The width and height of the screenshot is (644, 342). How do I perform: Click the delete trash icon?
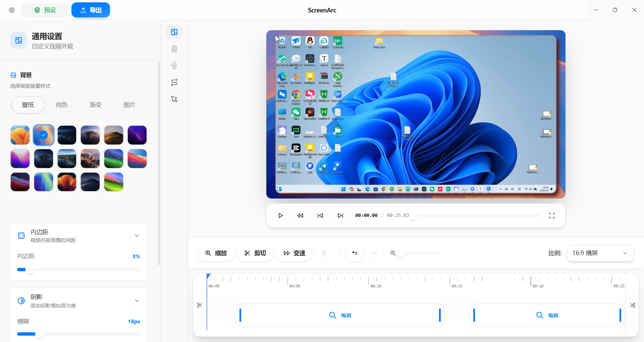[324, 253]
